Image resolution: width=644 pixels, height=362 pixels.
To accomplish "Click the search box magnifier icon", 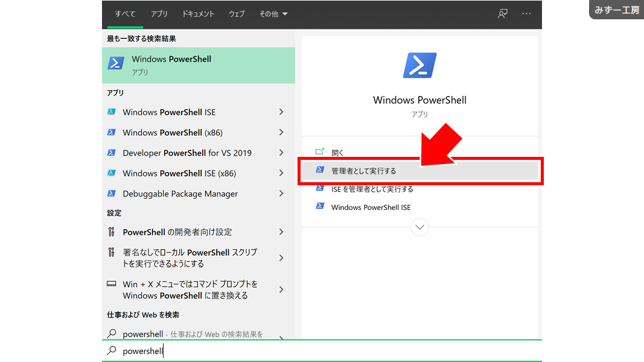I will point(112,351).
